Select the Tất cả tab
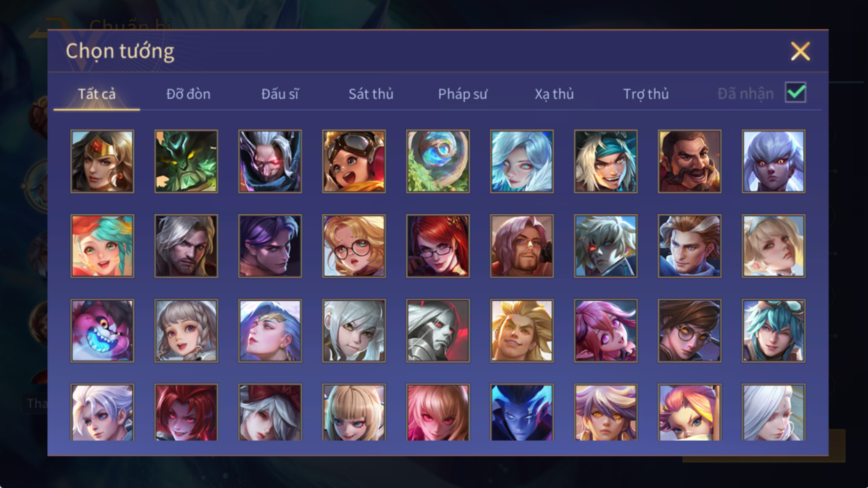This screenshot has height=488, width=868. pos(97,94)
